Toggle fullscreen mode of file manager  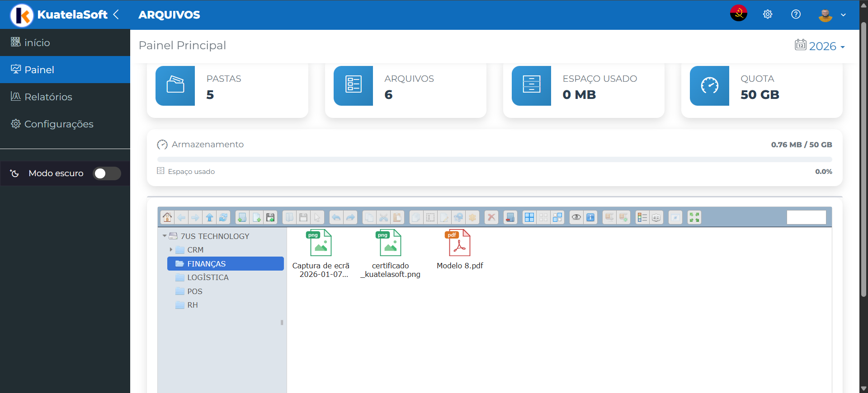[x=694, y=218]
